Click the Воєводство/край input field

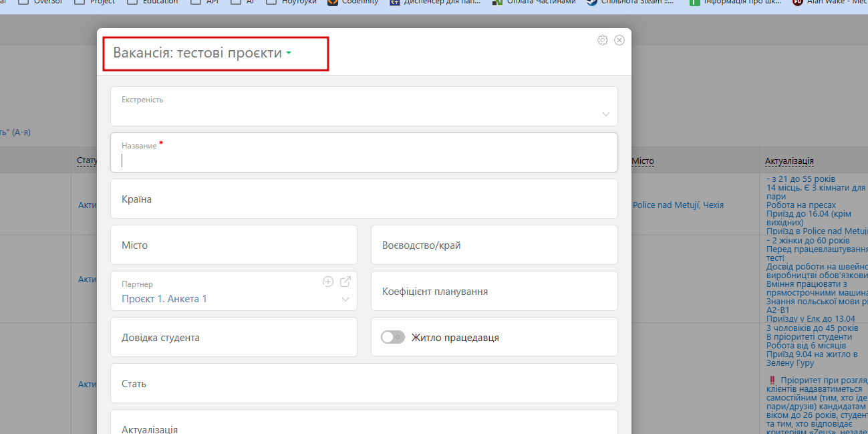pos(494,245)
